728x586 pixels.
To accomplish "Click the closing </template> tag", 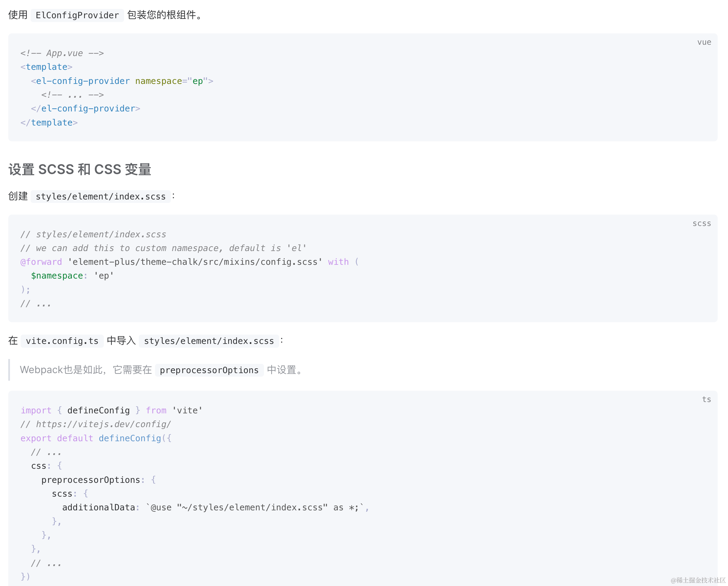I will coord(49,122).
